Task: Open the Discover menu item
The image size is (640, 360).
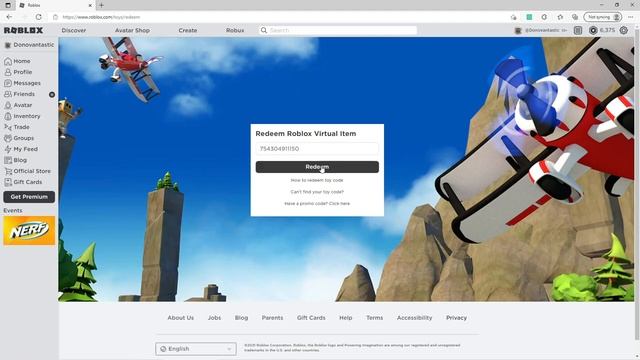Action: (74, 30)
